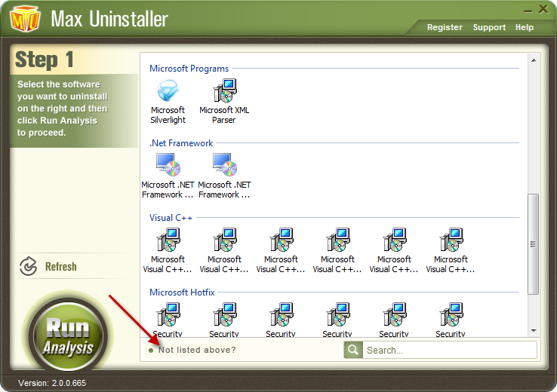
Task: Select the second Microsoft Visual C++ icon
Action: (225, 240)
